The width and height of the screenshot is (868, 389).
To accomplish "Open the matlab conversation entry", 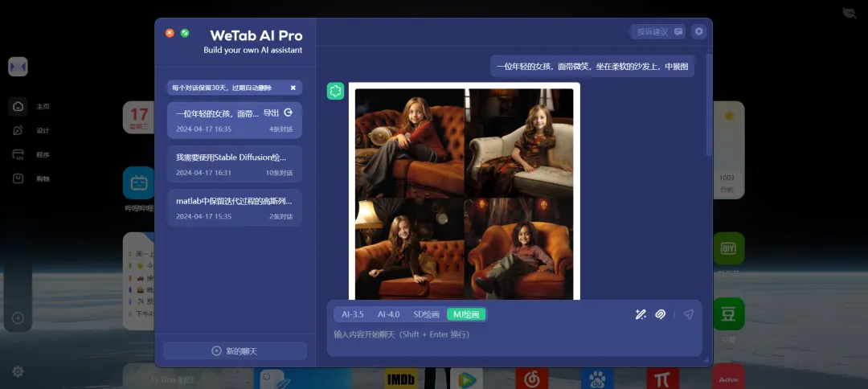I will tap(235, 207).
